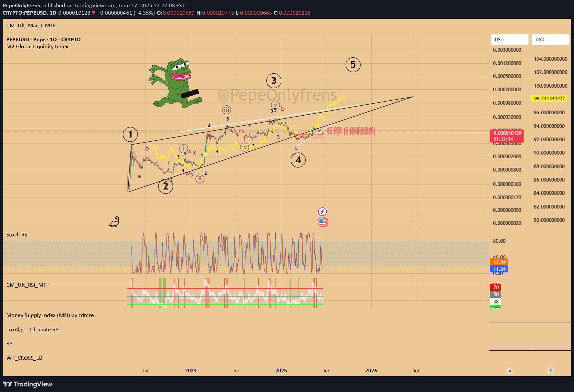Screen dimensions: 574x392
Task: Select the CM_Ult_MacD_MTF indicator title
Action: click(x=31, y=26)
